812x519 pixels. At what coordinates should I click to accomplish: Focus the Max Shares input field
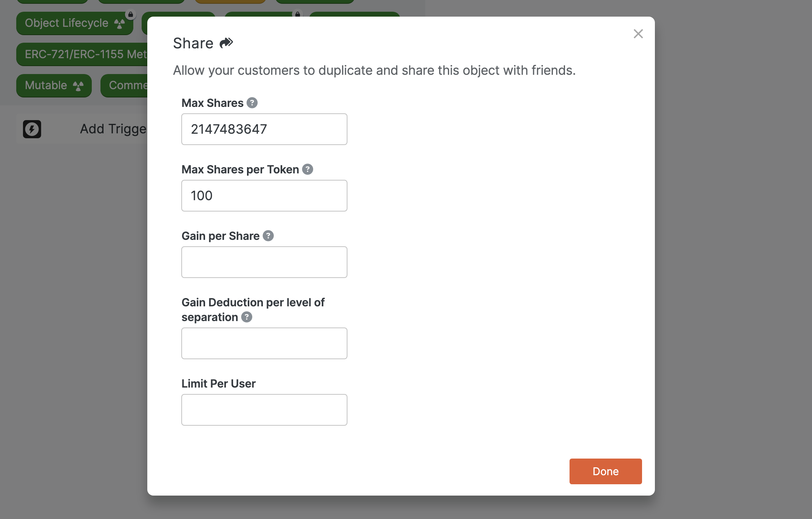[x=264, y=129]
